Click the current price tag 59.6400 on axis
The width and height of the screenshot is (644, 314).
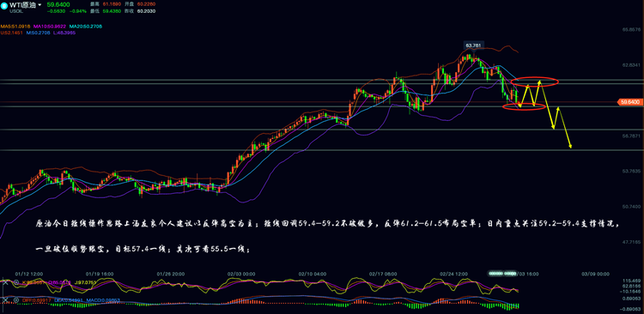coord(629,101)
